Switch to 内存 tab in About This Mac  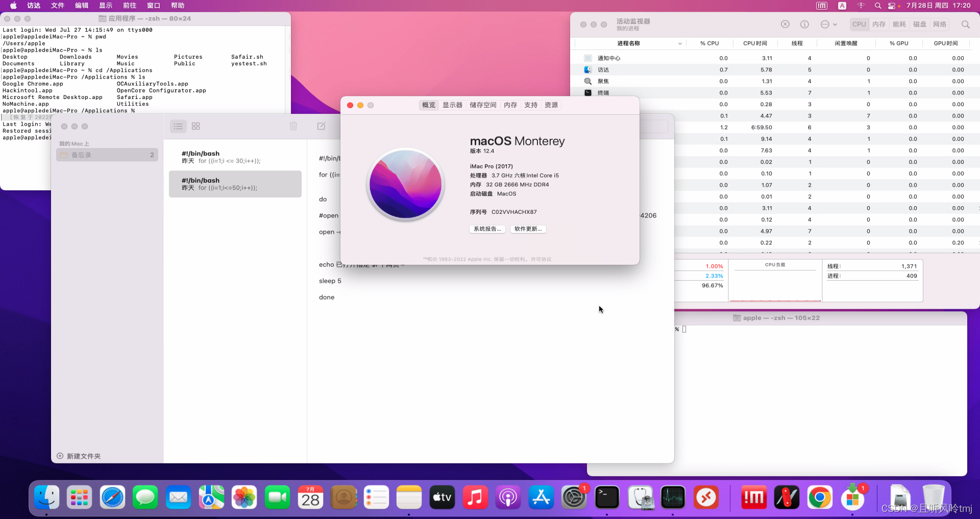click(510, 105)
